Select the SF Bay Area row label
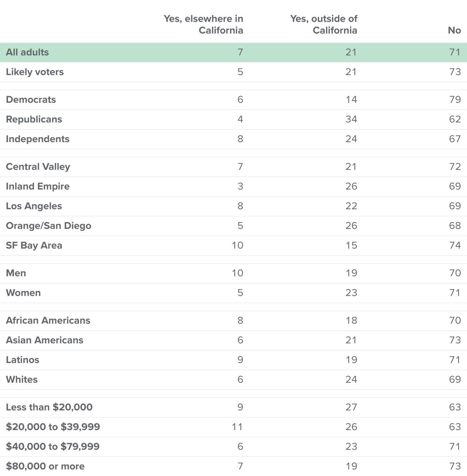 click(x=34, y=245)
